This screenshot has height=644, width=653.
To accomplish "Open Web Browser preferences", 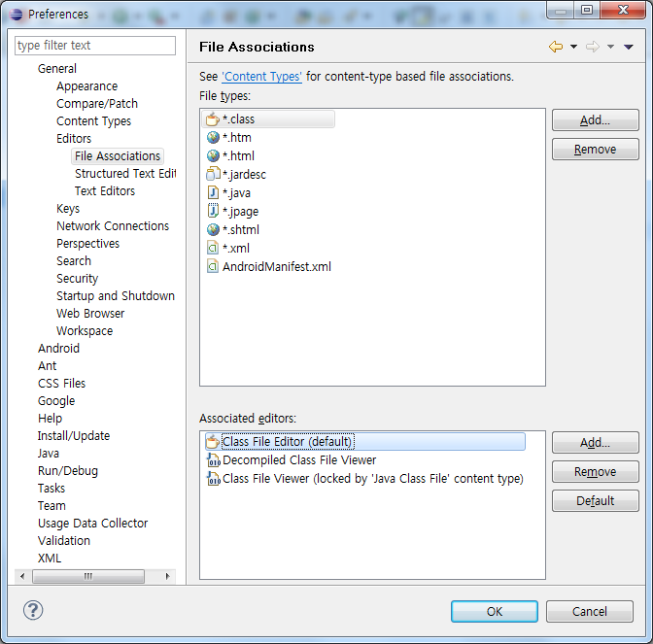I will (x=90, y=314).
